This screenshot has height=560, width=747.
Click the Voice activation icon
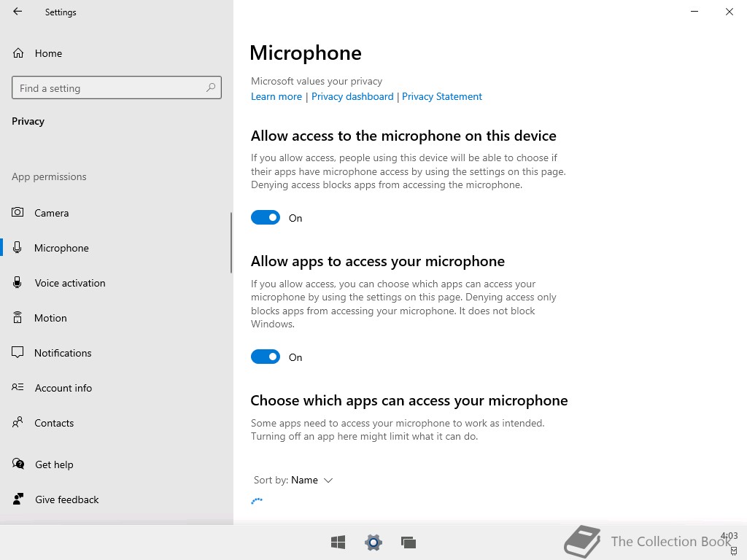coord(18,282)
